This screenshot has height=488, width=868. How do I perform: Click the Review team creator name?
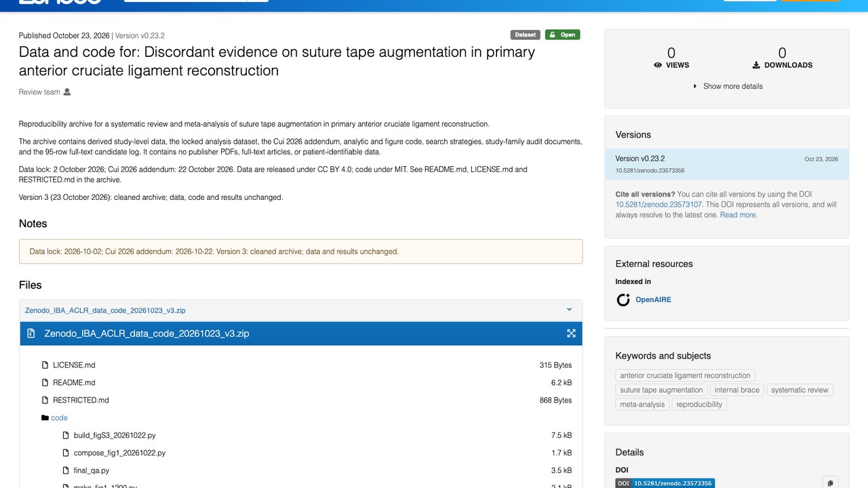[x=39, y=92]
